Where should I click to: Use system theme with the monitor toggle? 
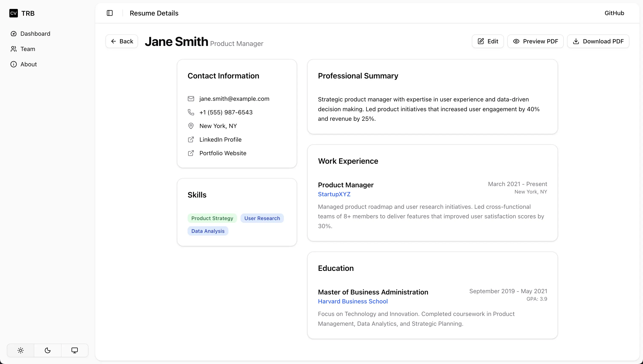click(x=74, y=350)
